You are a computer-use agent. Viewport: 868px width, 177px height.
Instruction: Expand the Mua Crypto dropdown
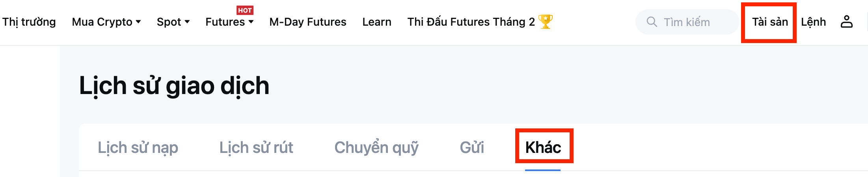tap(106, 22)
